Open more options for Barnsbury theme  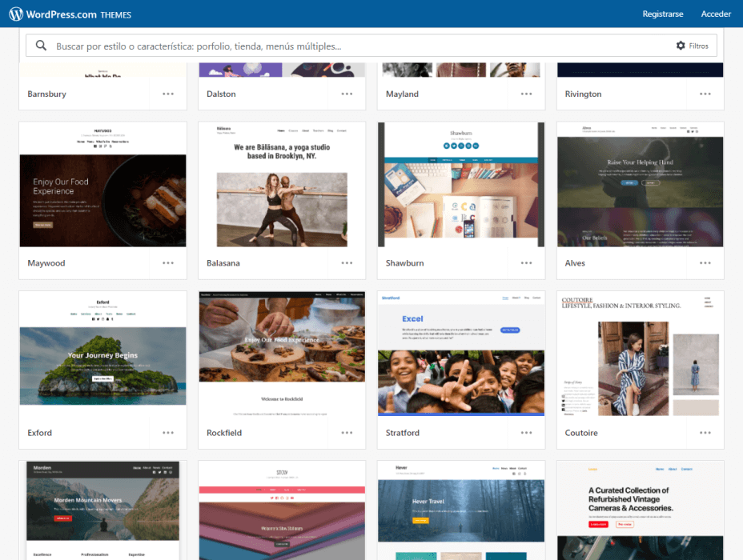click(168, 94)
